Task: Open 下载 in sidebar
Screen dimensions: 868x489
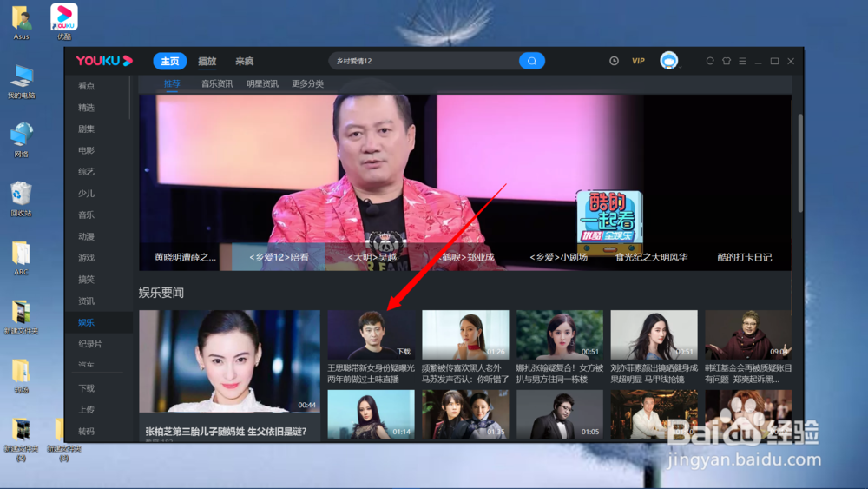Action: point(86,388)
